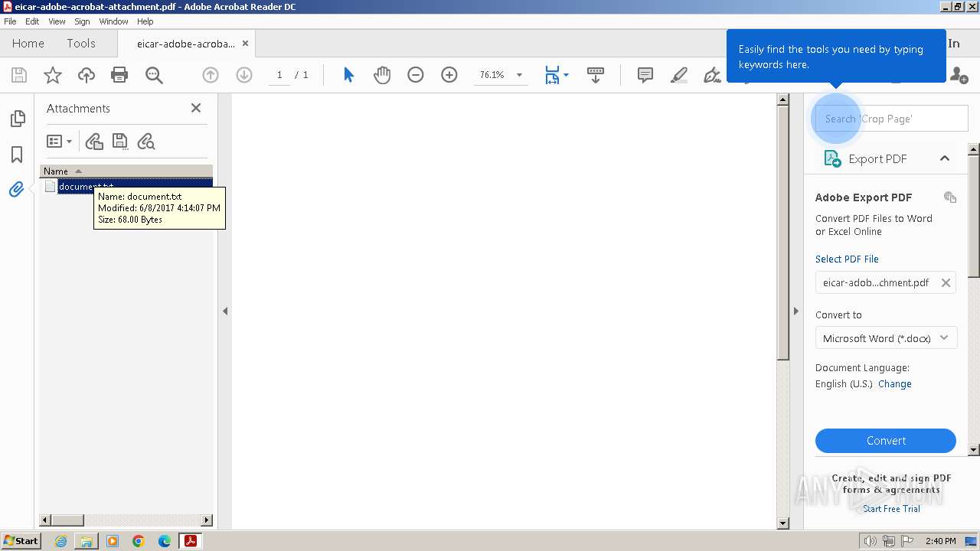The image size is (980, 551).
Task: Search attachments icon
Action: (145, 142)
